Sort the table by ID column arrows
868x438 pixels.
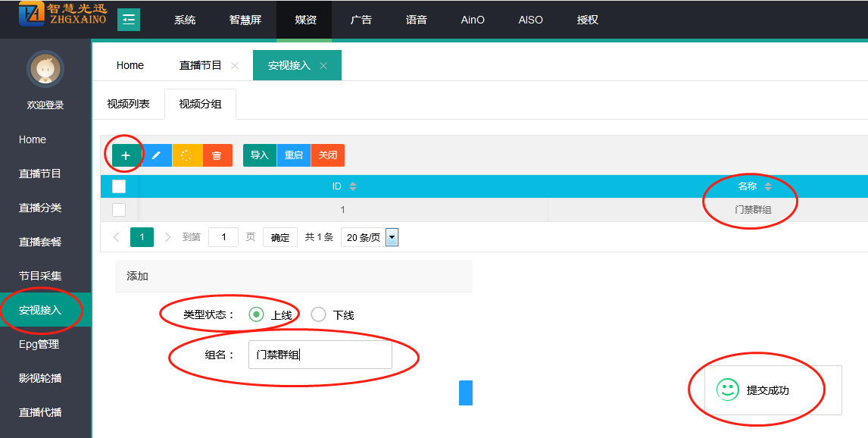point(352,186)
